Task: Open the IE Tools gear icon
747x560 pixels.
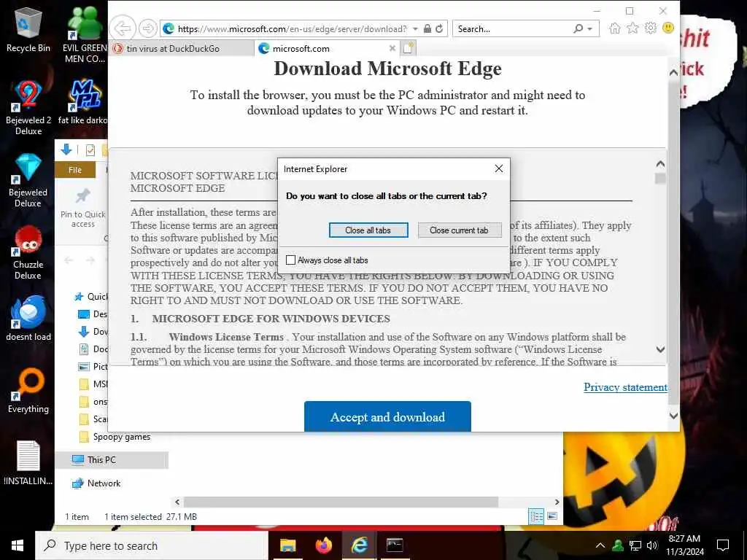Action: 650,28
